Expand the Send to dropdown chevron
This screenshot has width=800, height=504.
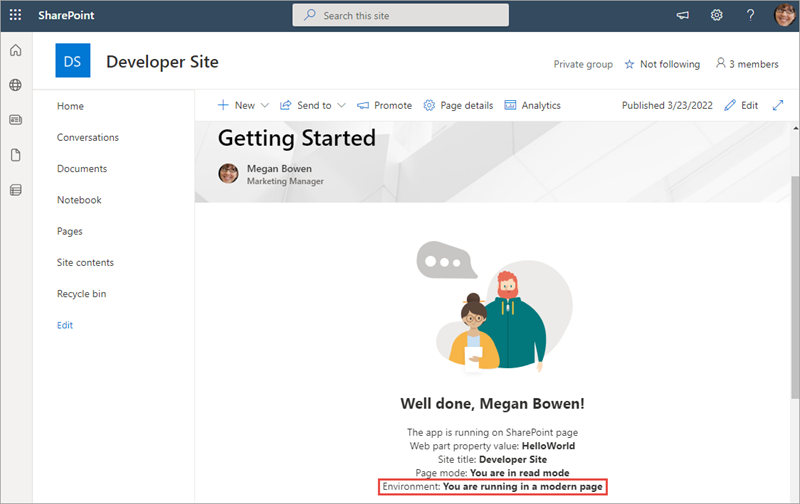341,106
